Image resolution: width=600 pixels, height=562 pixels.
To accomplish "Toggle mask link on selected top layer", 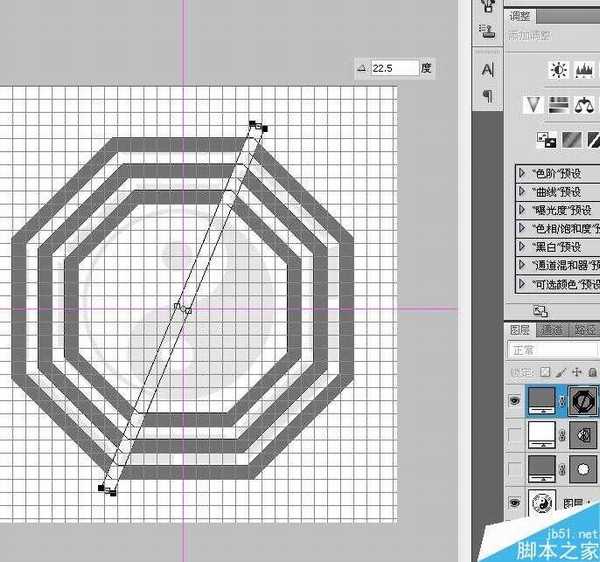I will (562, 401).
